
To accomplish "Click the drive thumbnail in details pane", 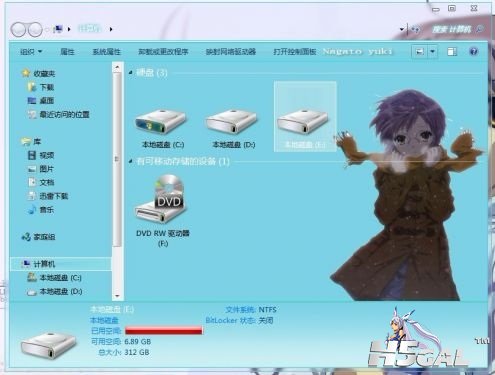I will coord(48,345).
